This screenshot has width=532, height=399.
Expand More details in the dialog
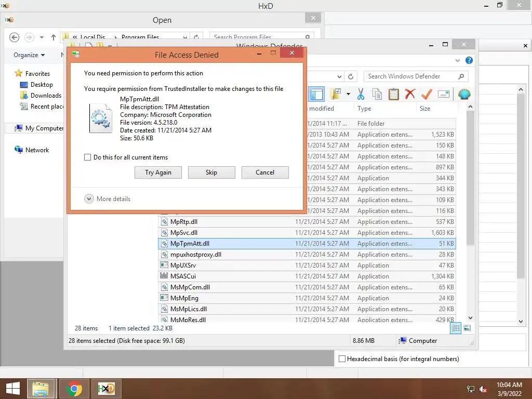pos(89,199)
